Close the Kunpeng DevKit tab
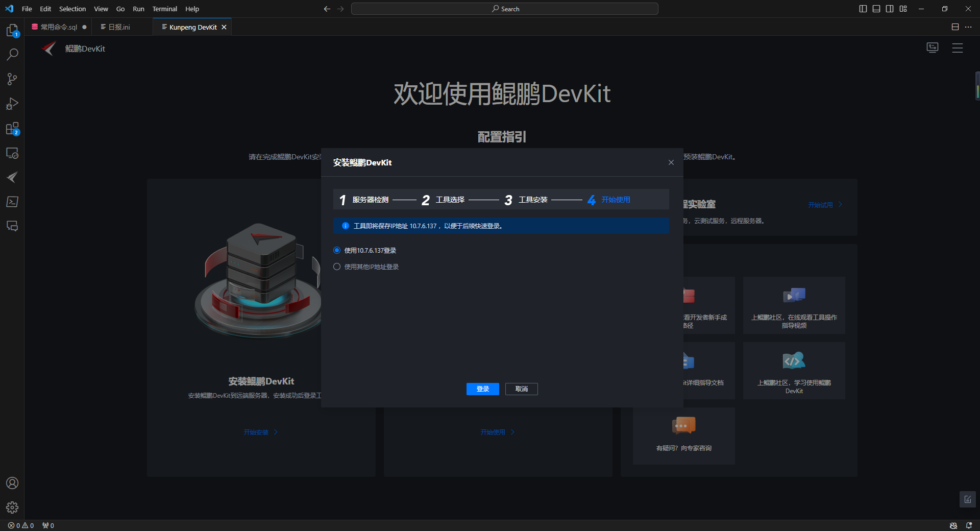Image resolution: width=980 pixels, height=531 pixels. pos(224,27)
